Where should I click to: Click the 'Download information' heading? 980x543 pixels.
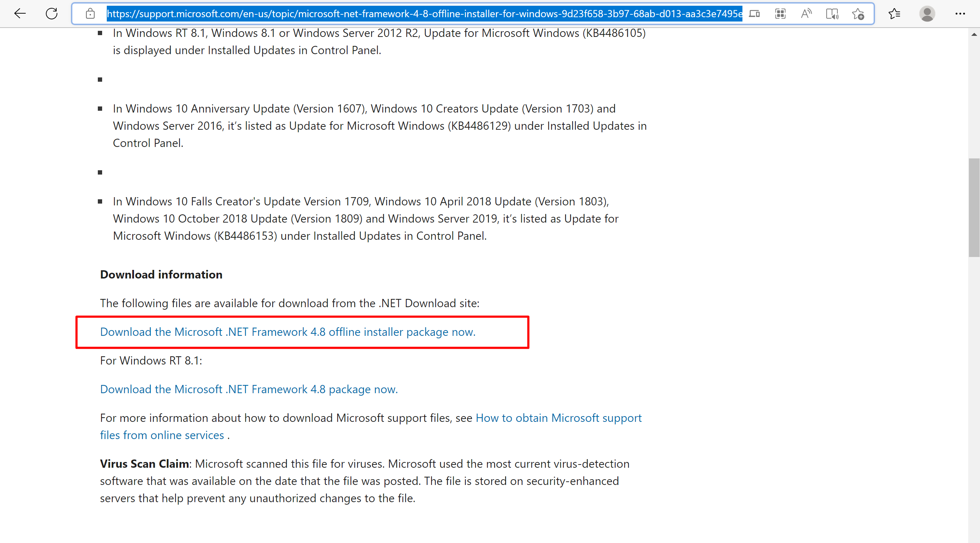pyautogui.click(x=161, y=274)
